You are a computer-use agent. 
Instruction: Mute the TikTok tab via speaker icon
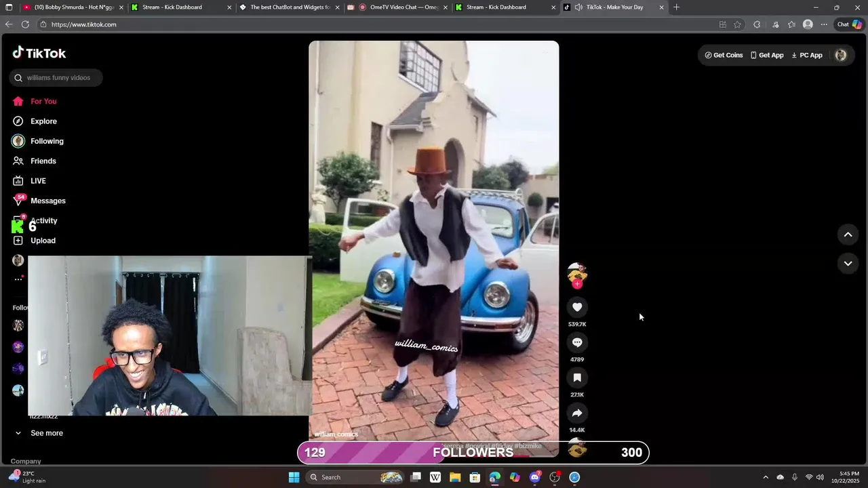pos(578,7)
